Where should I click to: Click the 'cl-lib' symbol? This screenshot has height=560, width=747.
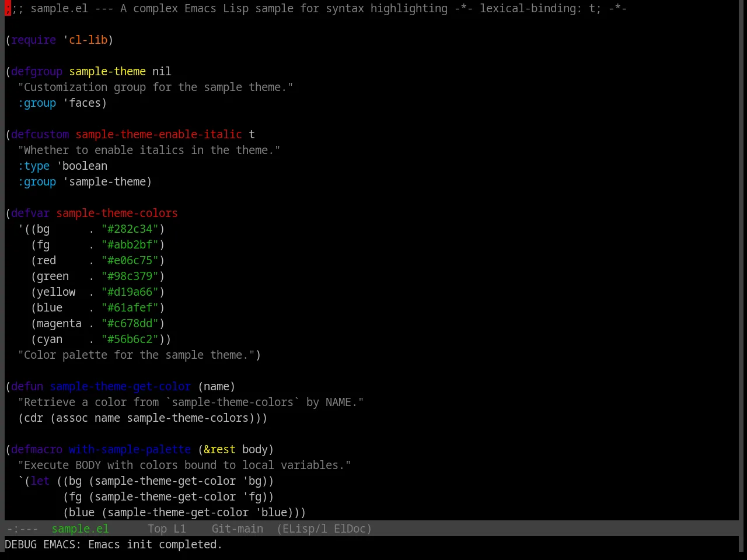(88, 40)
